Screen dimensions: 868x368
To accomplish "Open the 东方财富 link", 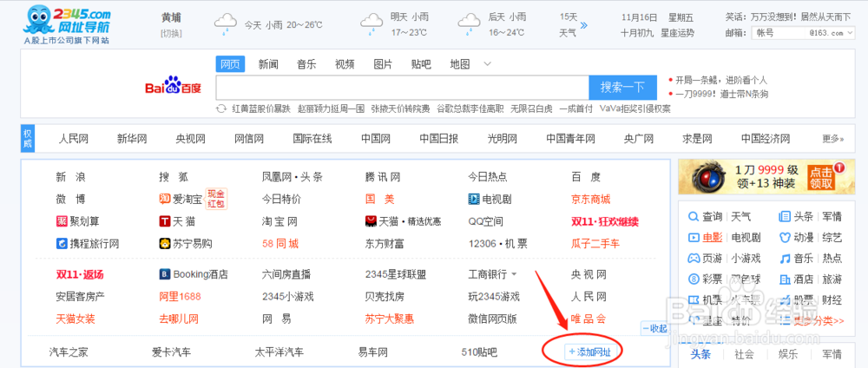I will (x=385, y=244).
